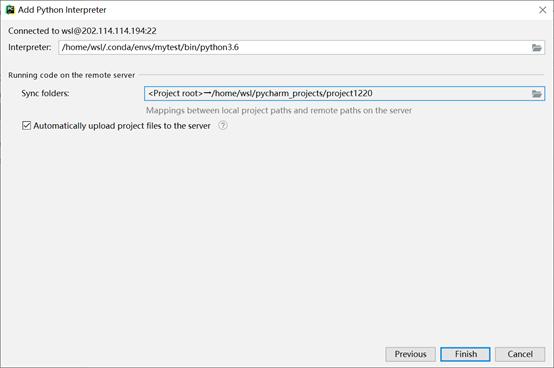Place cursor on <Project root> in Sync folders
This screenshot has width=554, height=368.
176,94
